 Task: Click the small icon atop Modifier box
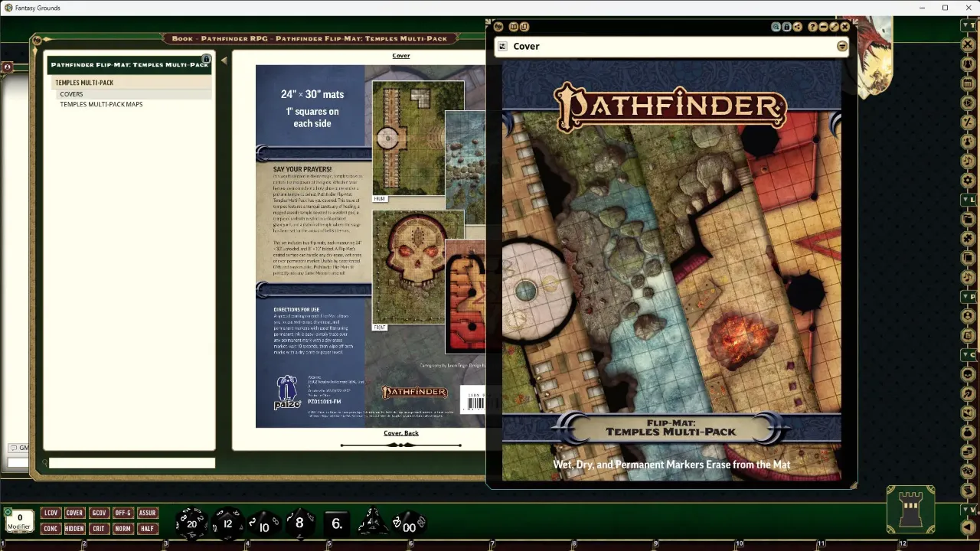tap(8, 512)
